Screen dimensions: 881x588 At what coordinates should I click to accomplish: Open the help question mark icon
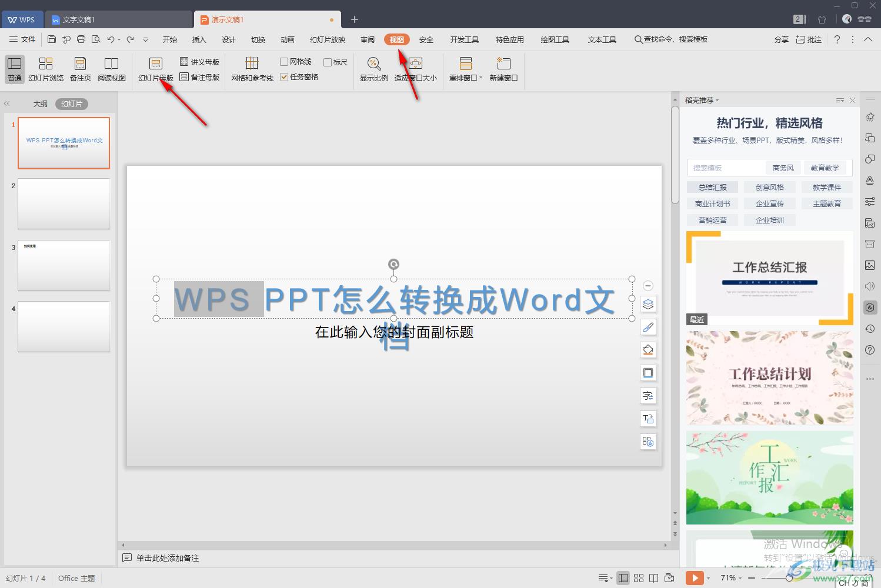click(x=837, y=39)
